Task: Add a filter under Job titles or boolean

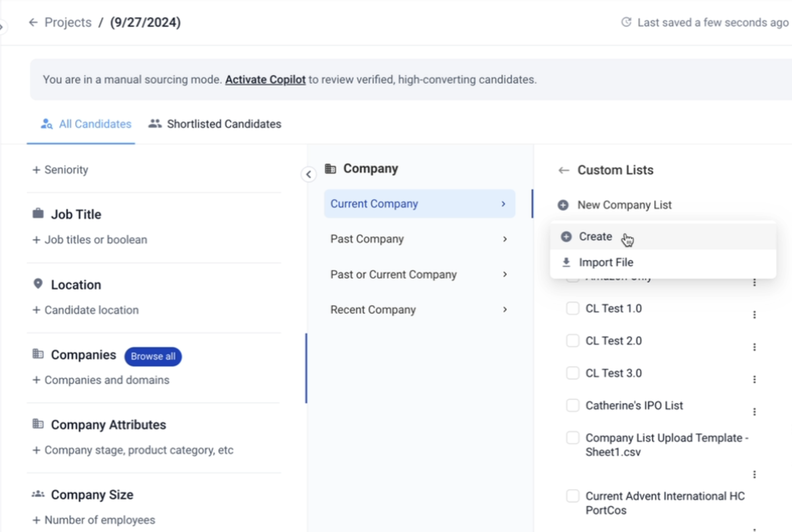Action: pyautogui.click(x=90, y=239)
